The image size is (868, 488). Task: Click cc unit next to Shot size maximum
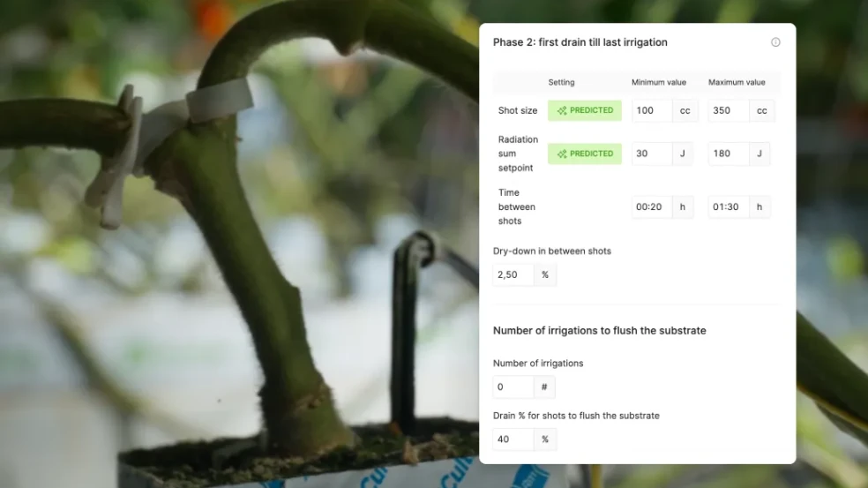click(x=762, y=110)
